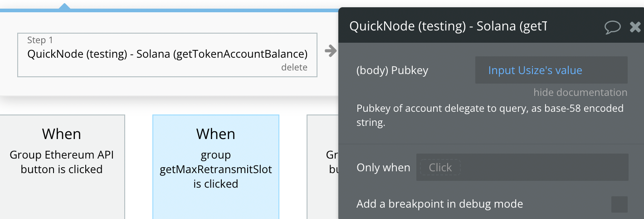Delete Step 1 using the delete link
The height and width of the screenshot is (219, 644).
(294, 67)
